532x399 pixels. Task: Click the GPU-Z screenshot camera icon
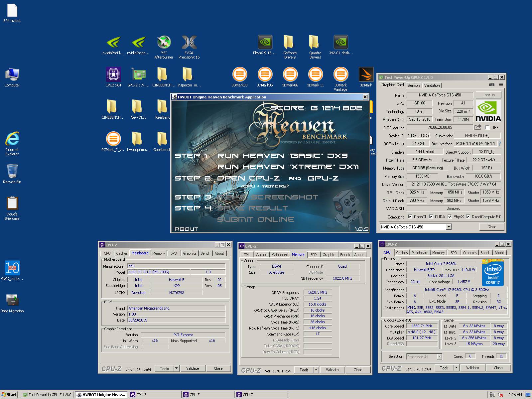coord(492,85)
